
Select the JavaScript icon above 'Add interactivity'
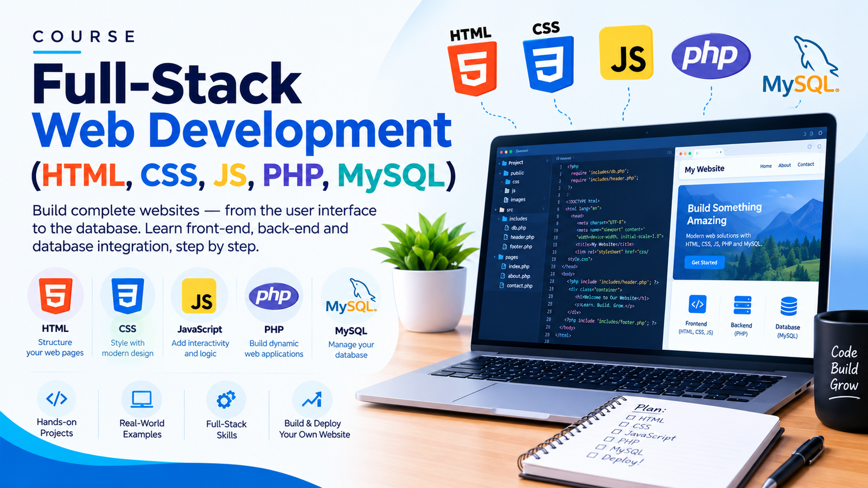pyautogui.click(x=200, y=296)
